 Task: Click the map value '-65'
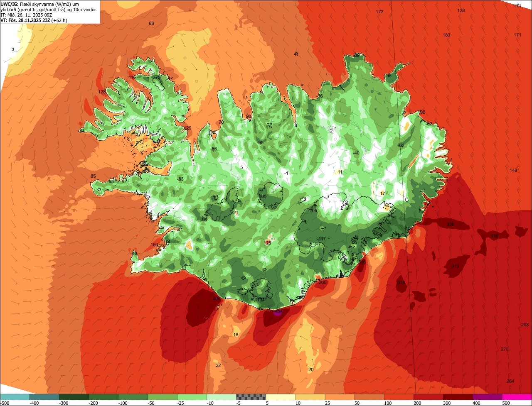(261, 142)
